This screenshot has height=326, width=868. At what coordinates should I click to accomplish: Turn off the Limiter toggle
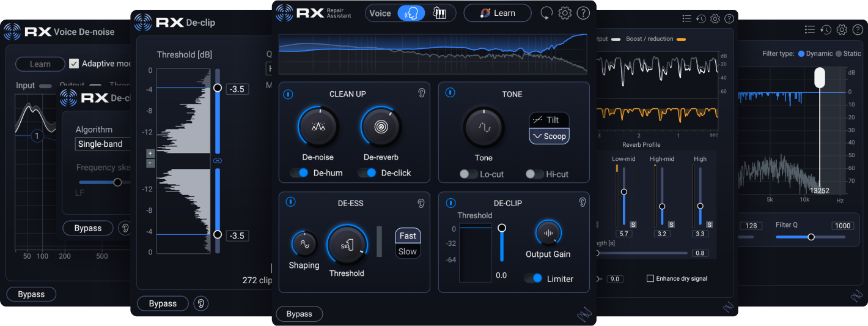click(x=534, y=278)
